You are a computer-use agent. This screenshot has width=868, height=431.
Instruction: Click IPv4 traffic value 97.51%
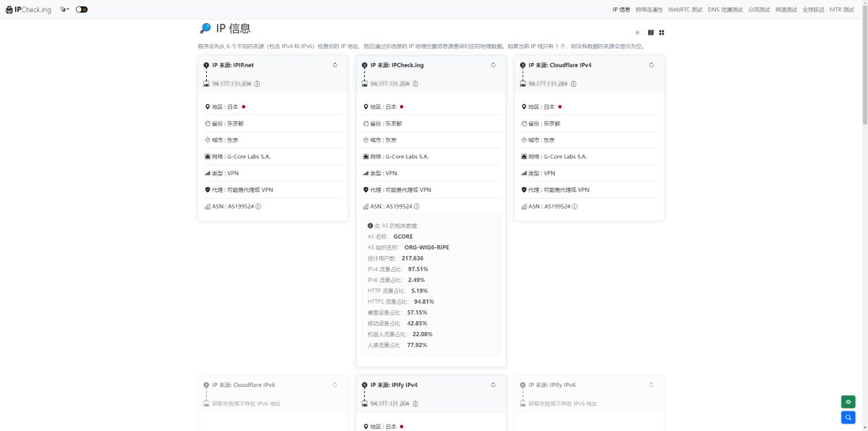(x=418, y=269)
